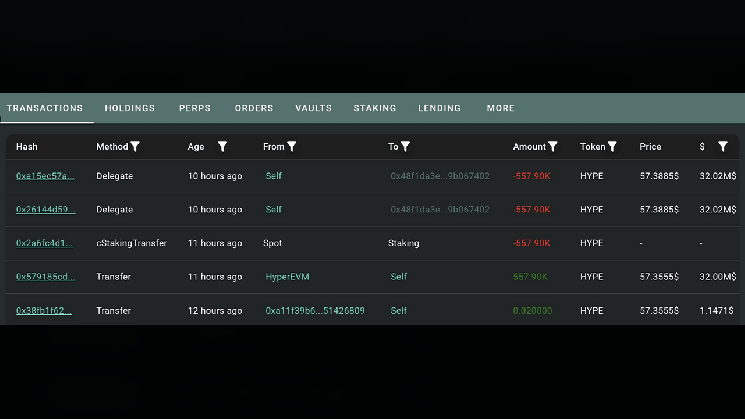The width and height of the screenshot is (745, 419).
Task: Open sender address 0xa11f39b6...51426809
Action: pyautogui.click(x=315, y=311)
